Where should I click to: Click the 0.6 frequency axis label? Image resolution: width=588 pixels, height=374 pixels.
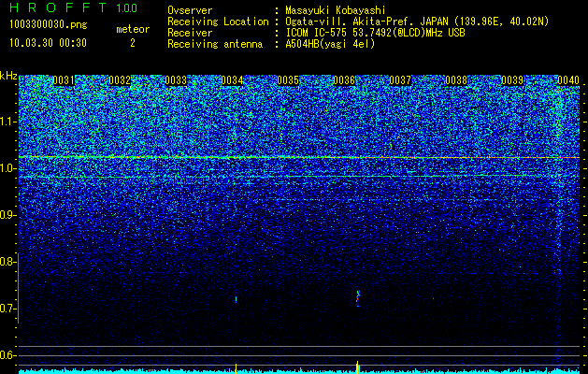(7, 355)
